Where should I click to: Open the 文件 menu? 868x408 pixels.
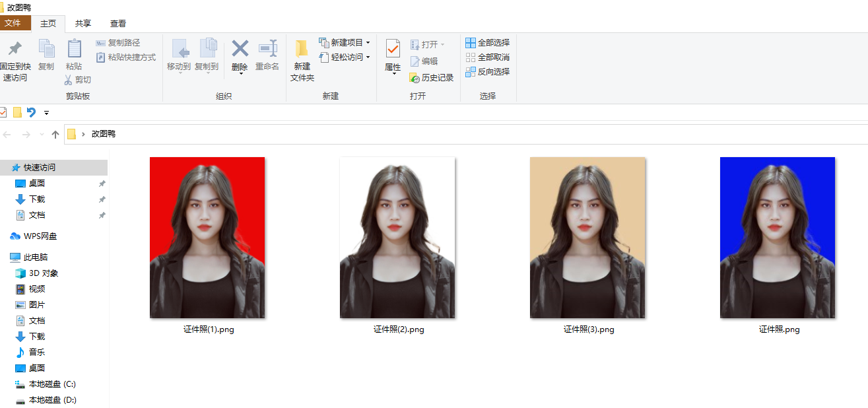pyautogui.click(x=15, y=23)
